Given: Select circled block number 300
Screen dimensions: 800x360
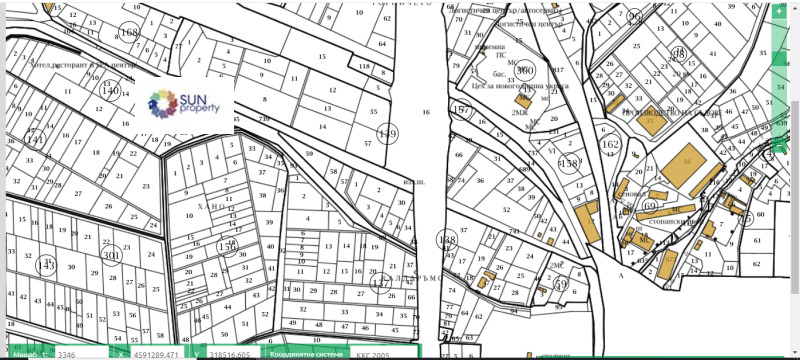Looking at the screenshot, I should click(524, 70).
